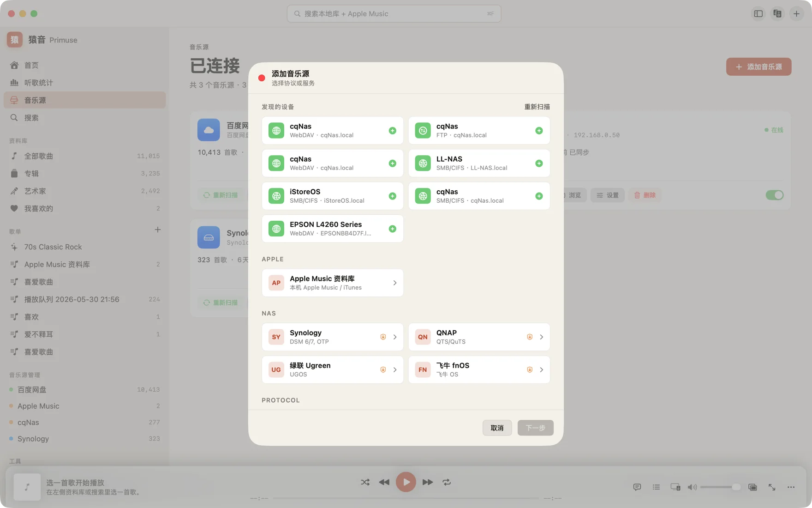Open more options ellipsis in player bar
This screenshot has height=508, width=812.
791,487
